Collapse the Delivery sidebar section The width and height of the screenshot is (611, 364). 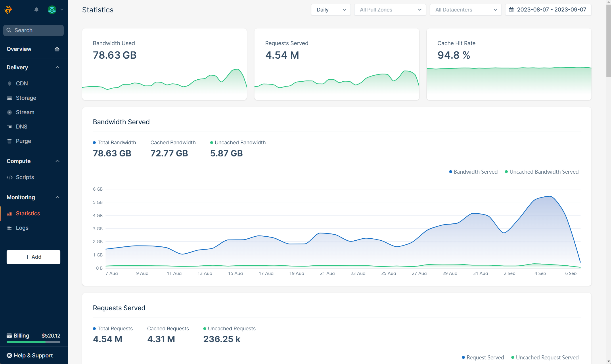(58, 67)
